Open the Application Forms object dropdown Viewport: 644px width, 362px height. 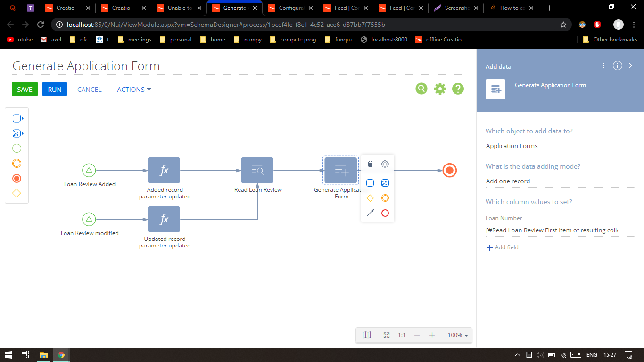coord(560,146)
